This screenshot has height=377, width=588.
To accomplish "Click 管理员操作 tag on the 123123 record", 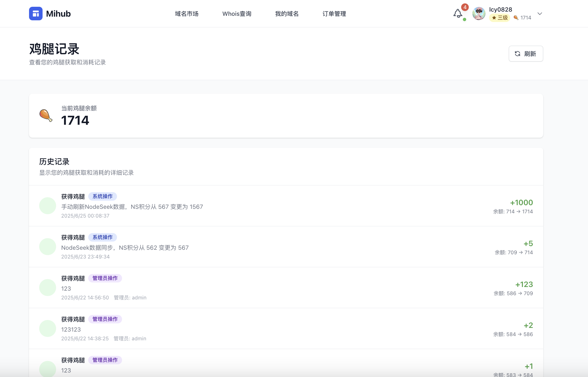I will click(x=105, y=319).
